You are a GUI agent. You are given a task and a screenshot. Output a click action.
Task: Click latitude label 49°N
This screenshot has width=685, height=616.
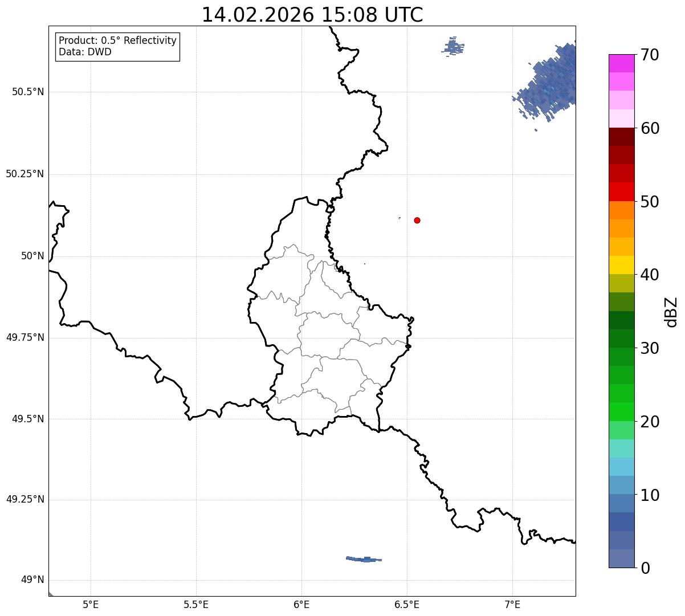tap(32, 580)
